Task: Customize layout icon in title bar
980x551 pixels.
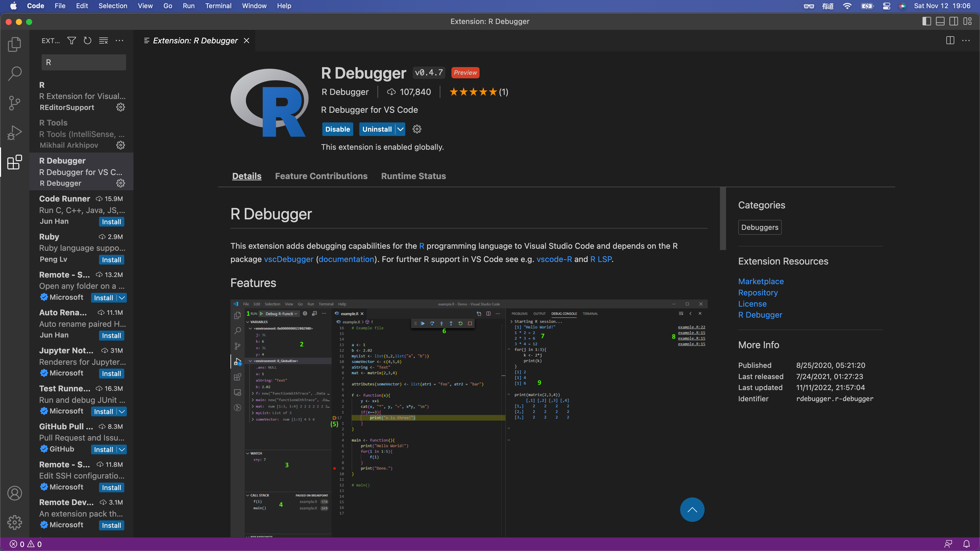Action: click(967, 22)
